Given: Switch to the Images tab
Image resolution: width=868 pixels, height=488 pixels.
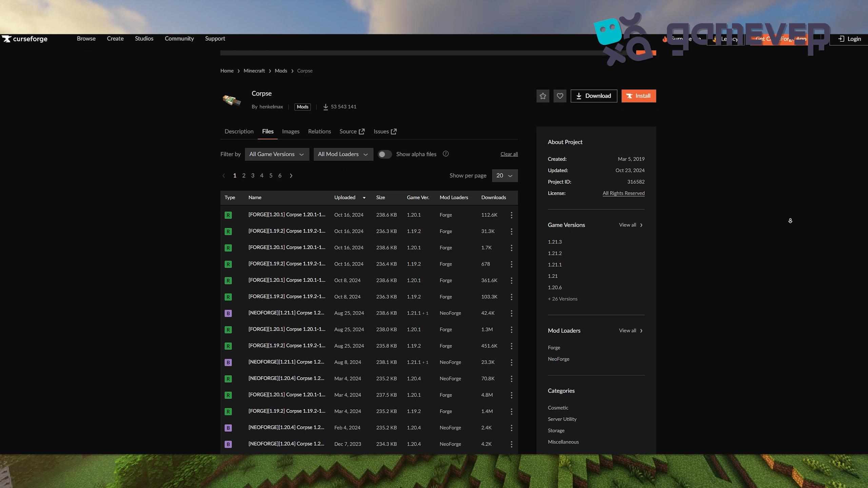Looking at the screenshot, I should pyautogui.click(x=290, y=131).
